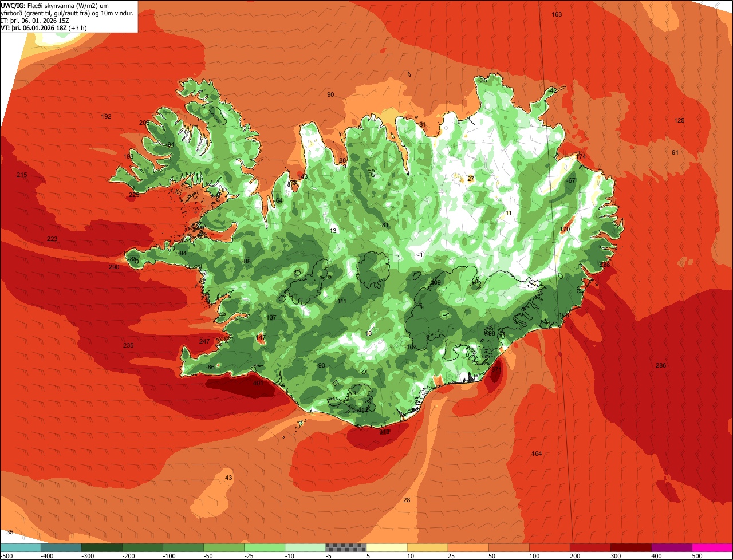Click the '200' legend label
This screenshot has width=733, height=560.
(576, 556)
